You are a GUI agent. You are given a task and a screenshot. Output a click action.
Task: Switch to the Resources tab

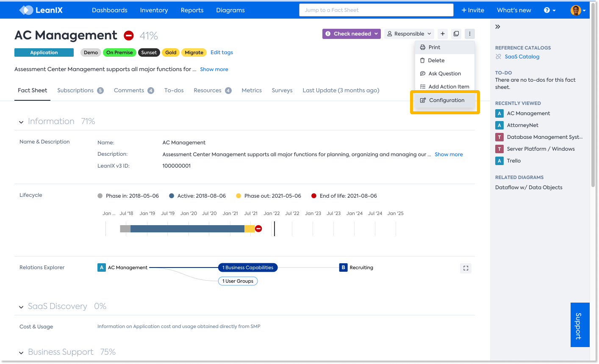[x=213, y=91]
